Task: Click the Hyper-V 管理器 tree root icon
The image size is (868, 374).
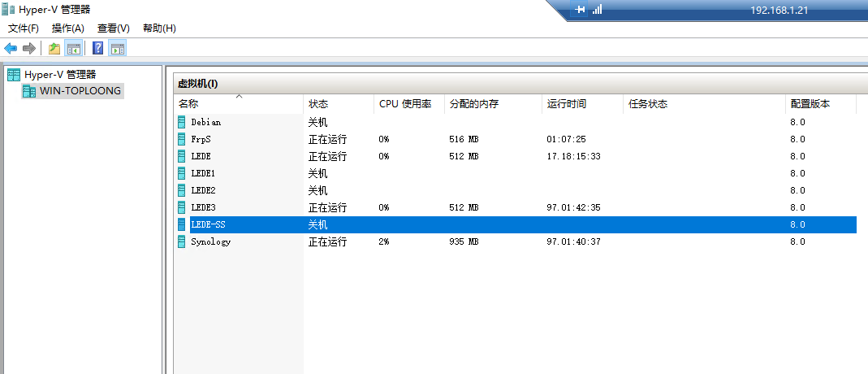Action: click(14, 75)
